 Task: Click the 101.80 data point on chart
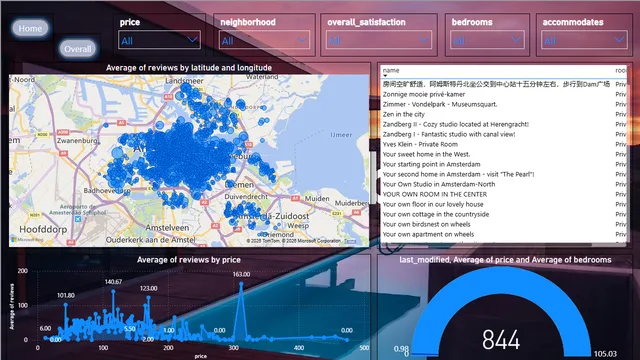tap(65, 304)
